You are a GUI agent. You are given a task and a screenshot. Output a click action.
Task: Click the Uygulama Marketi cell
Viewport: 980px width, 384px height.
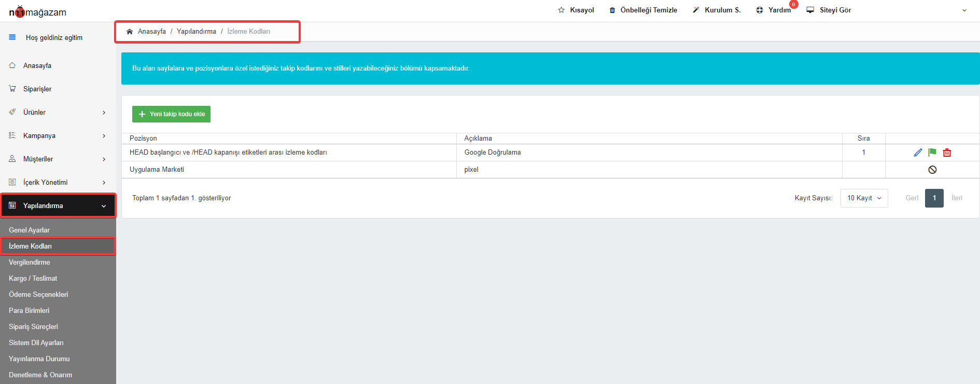click(x=289, y=170)
